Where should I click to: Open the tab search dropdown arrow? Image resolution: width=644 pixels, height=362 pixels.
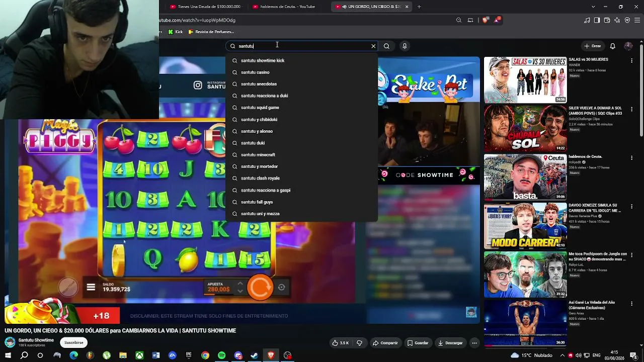pyautogui.click(x=593, y=7)
